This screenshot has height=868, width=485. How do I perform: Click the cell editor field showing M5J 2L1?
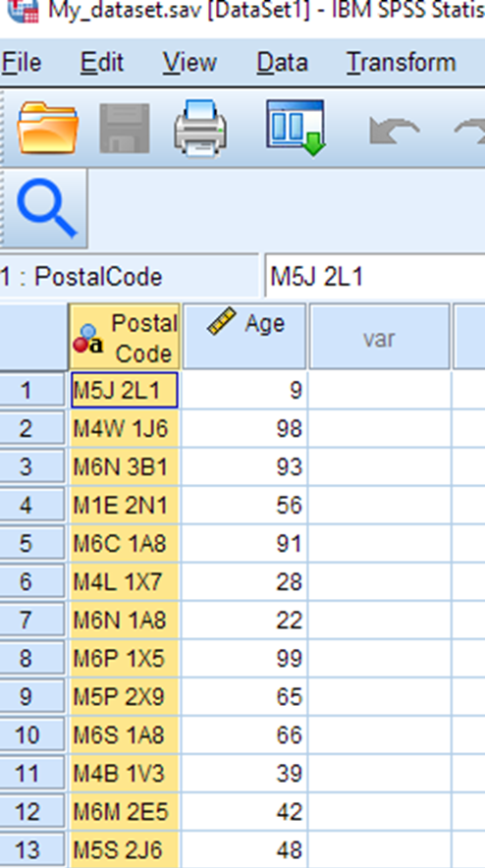(374, 276)
